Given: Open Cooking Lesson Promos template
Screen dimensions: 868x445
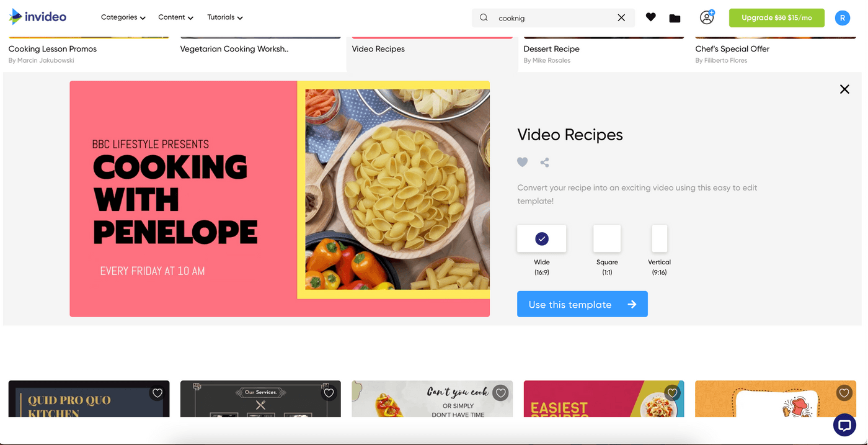Looking at the screenshot, I should (53, 49).
